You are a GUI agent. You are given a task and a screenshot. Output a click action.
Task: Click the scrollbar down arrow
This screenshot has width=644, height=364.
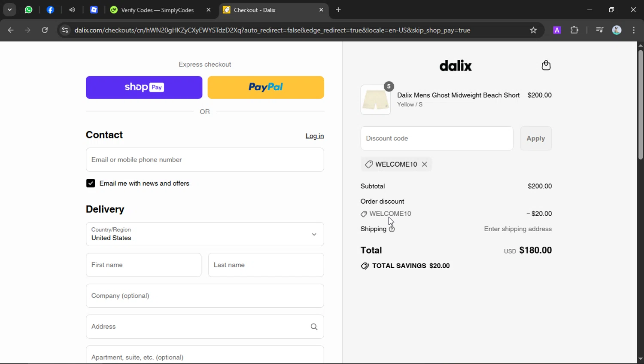(640, 359)
